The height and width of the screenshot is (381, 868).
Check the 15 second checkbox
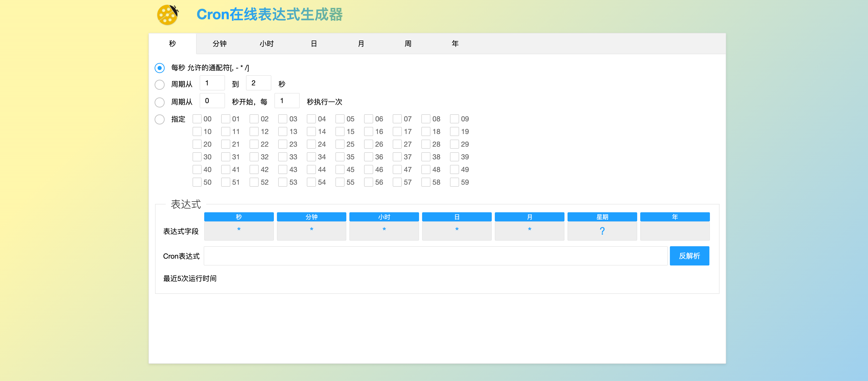coord(340,131)
